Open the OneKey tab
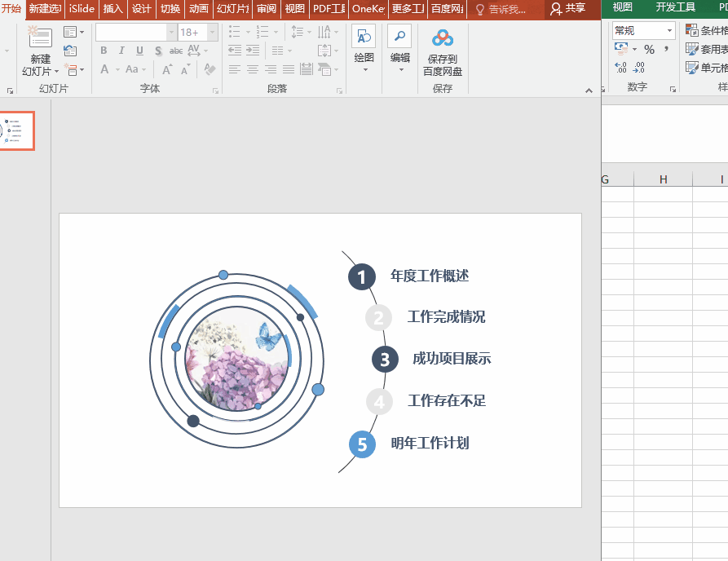Viewport: 728px width, 561px height. point(368,8)
